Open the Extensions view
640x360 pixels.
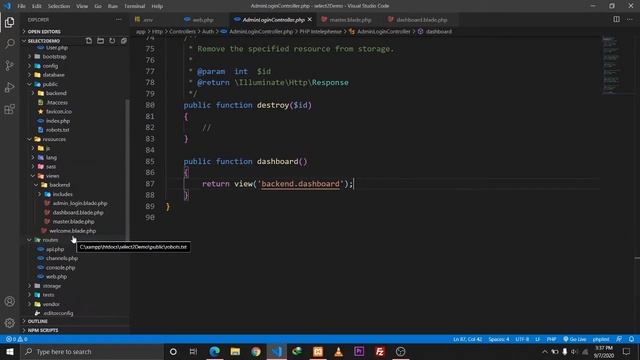coord(9,109)
